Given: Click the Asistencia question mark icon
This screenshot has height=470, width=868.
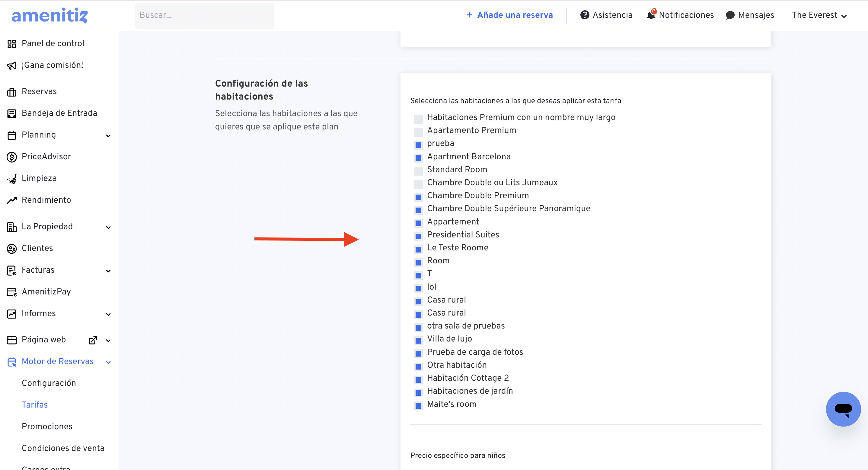Looking at the screenshot, I should click(585, 15).
